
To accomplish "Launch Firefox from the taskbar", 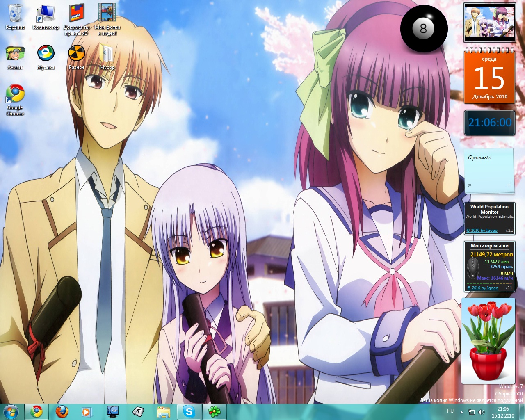I will [62, 412].
